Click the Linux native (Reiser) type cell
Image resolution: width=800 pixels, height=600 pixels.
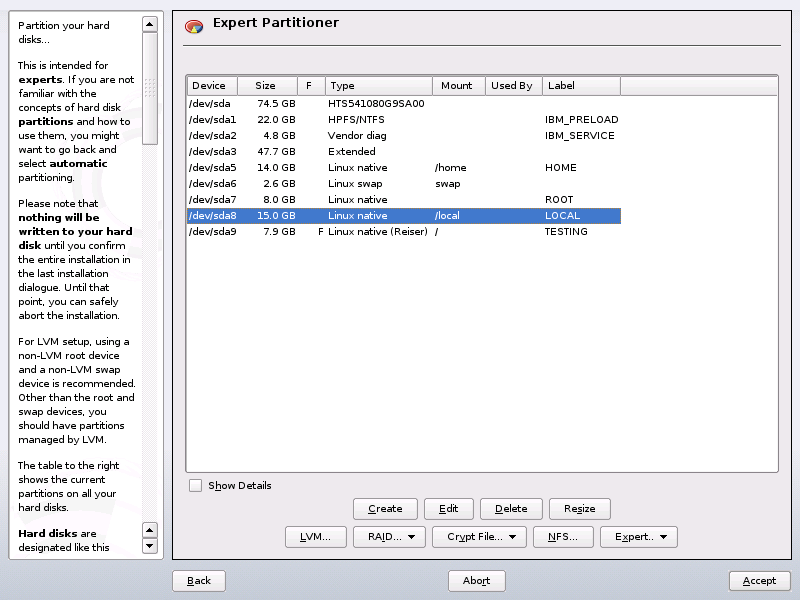pos(378,232)
